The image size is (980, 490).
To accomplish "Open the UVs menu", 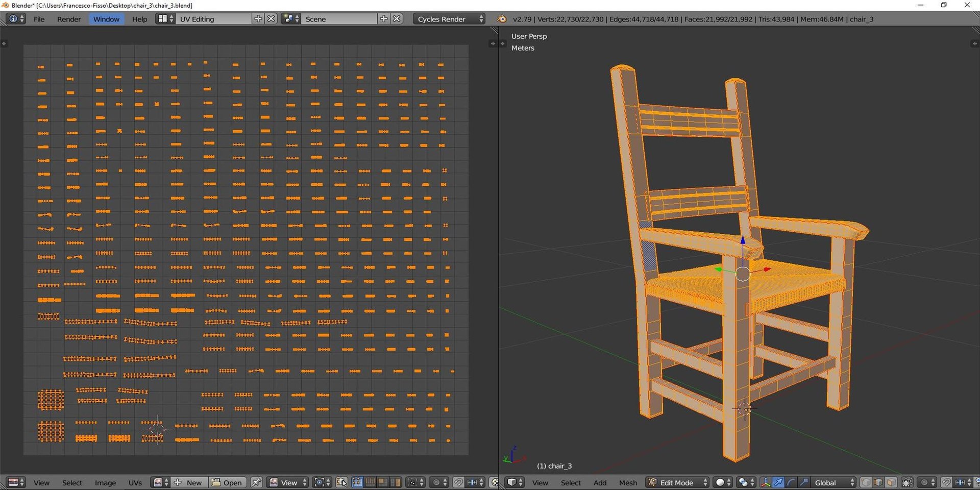I will coord(135,482).
